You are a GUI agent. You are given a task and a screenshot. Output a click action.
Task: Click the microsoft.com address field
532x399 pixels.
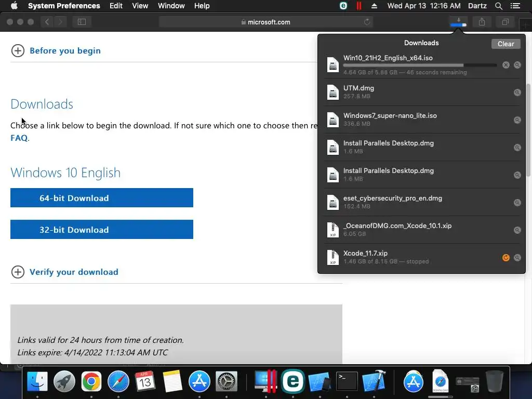coord(265,22)
